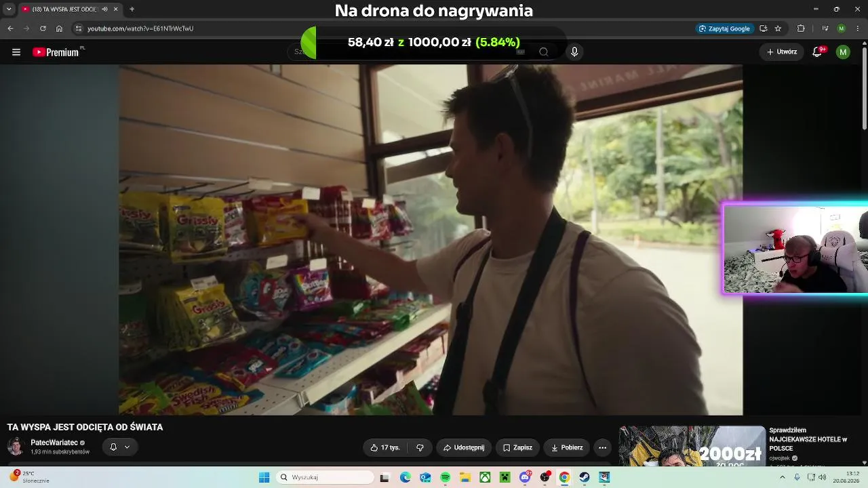Open the browser extensions puzzle icon

coord(801,28)
